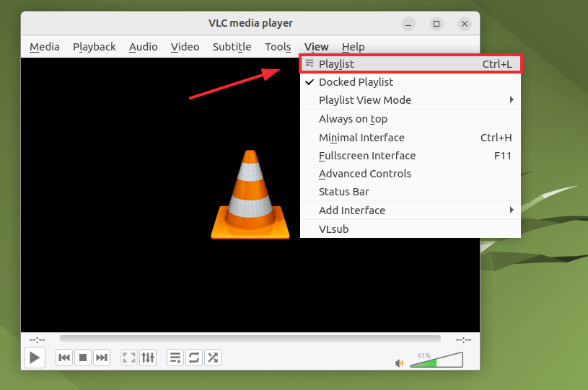Stop playback with the stop button

click(x=83, y=358)
